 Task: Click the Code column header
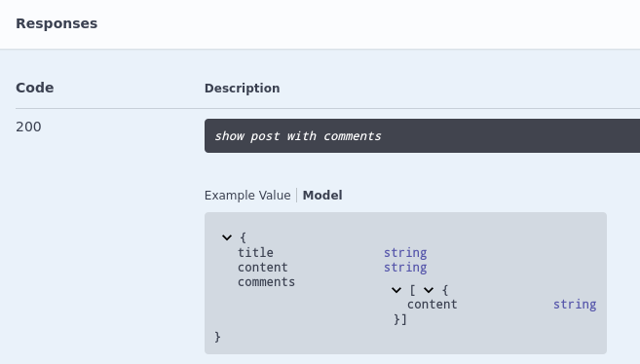point(35,88)
